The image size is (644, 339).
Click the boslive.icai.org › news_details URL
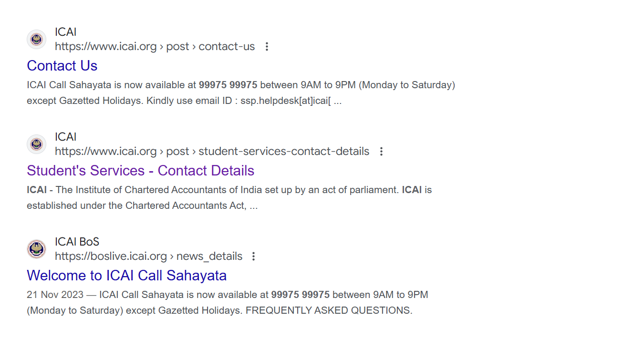(x=148, y=257)
